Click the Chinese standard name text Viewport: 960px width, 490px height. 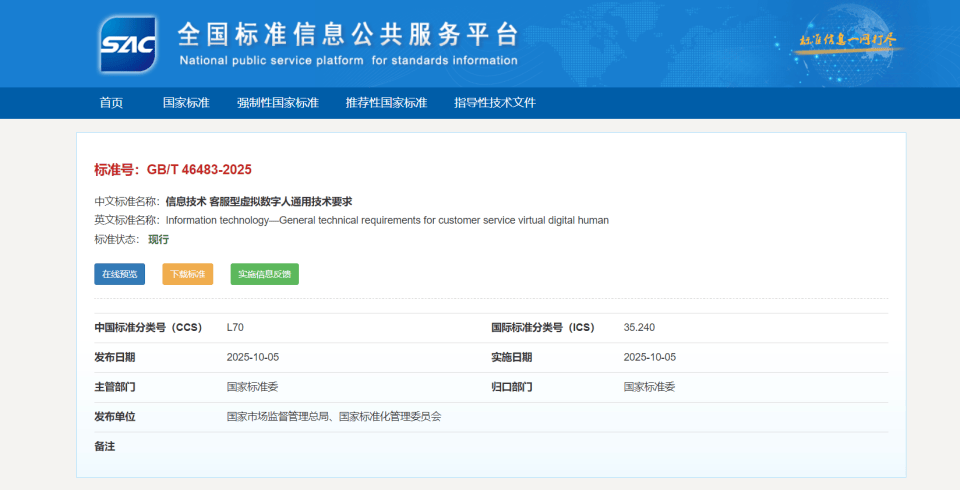(259, 201)
